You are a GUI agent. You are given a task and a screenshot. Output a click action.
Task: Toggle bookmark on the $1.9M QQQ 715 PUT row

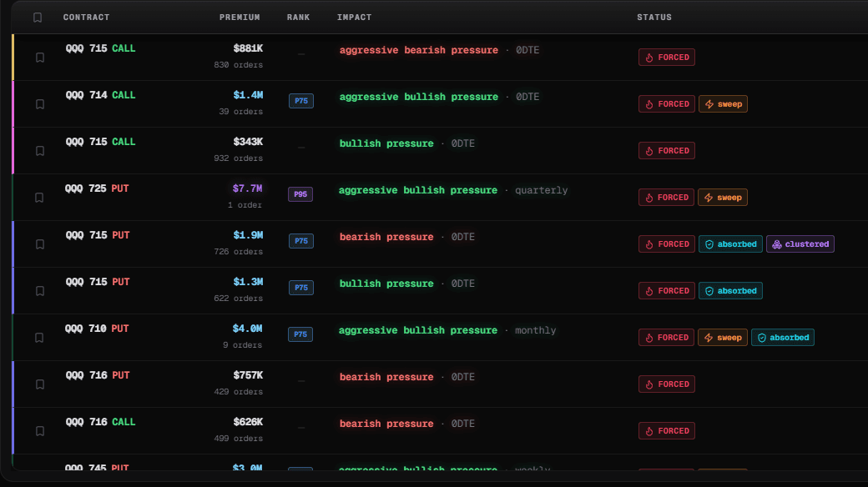point(40,244)
